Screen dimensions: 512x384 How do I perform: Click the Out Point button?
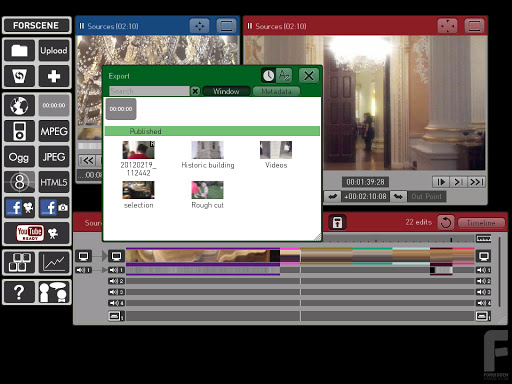click(x=427, y=196)
